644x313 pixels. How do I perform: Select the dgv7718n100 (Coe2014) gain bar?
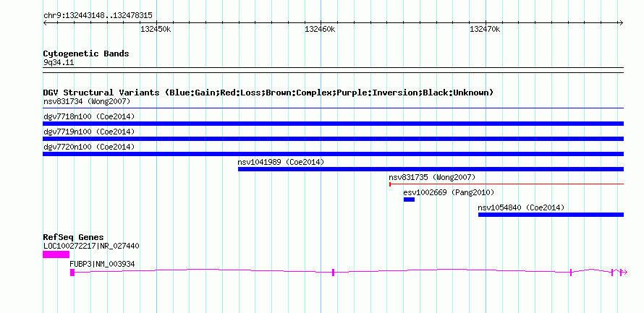point(333,124)
